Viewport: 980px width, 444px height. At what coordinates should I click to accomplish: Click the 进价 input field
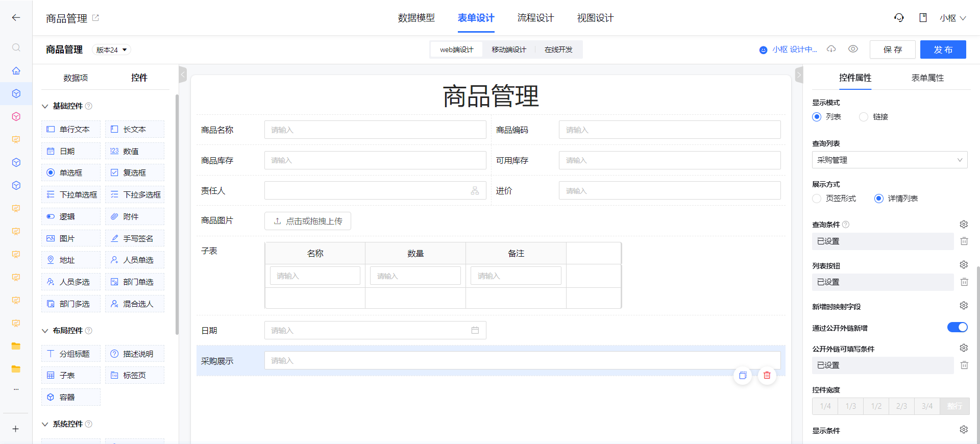click(x=670, y=190)
